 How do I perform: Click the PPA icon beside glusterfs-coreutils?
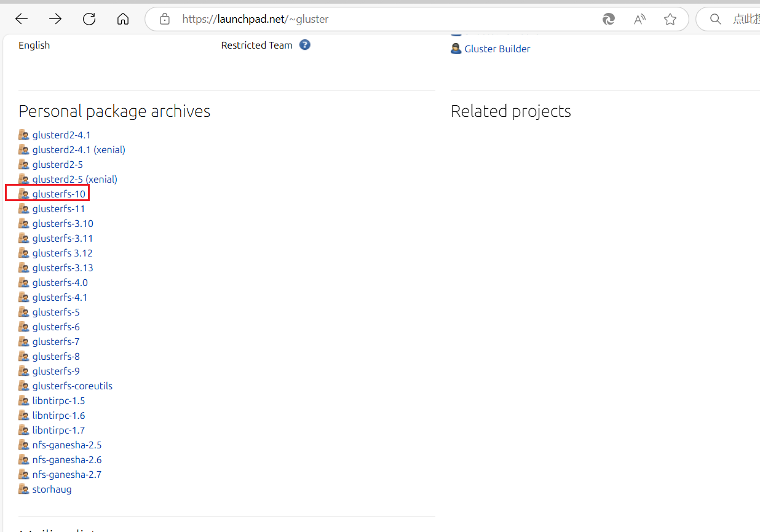pyautogui.click(x=24, y=386)
